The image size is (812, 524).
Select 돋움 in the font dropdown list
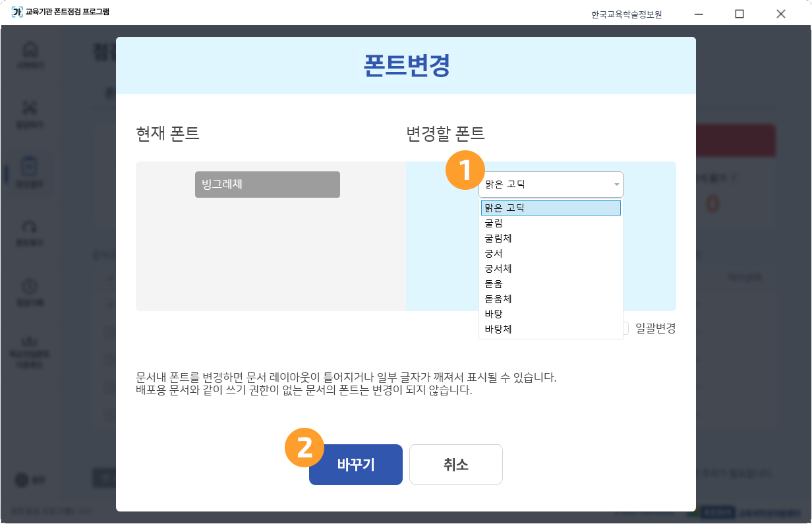[x=551, y=283]
